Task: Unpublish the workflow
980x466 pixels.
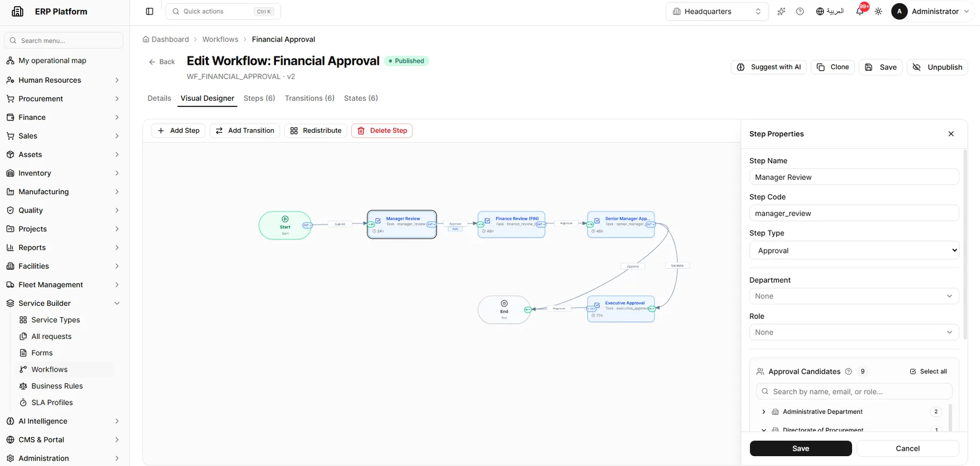Action: 937,67
